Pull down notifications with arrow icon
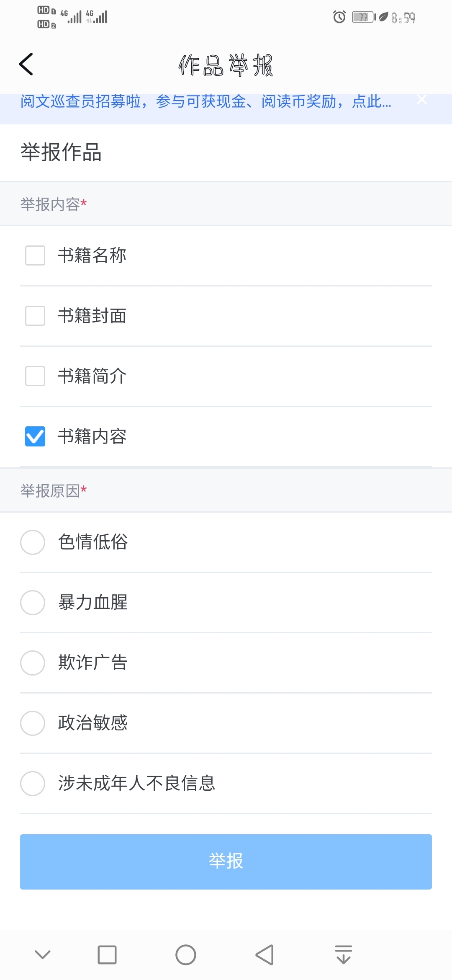 click(344, 955)
